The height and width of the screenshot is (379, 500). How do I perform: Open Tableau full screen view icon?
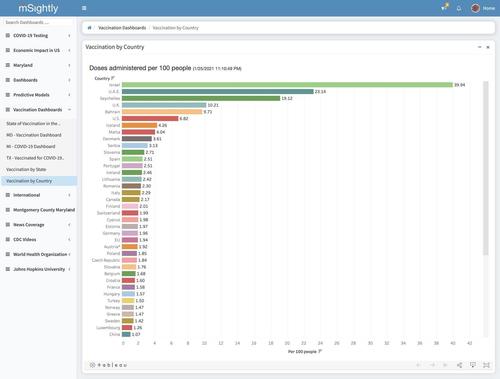point(486,365)
